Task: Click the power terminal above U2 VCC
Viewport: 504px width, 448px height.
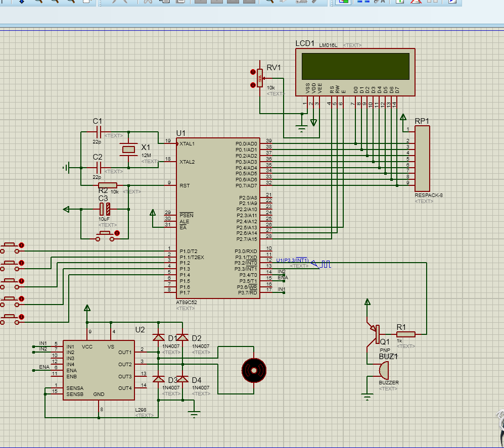Action: [x=87, y=308]
